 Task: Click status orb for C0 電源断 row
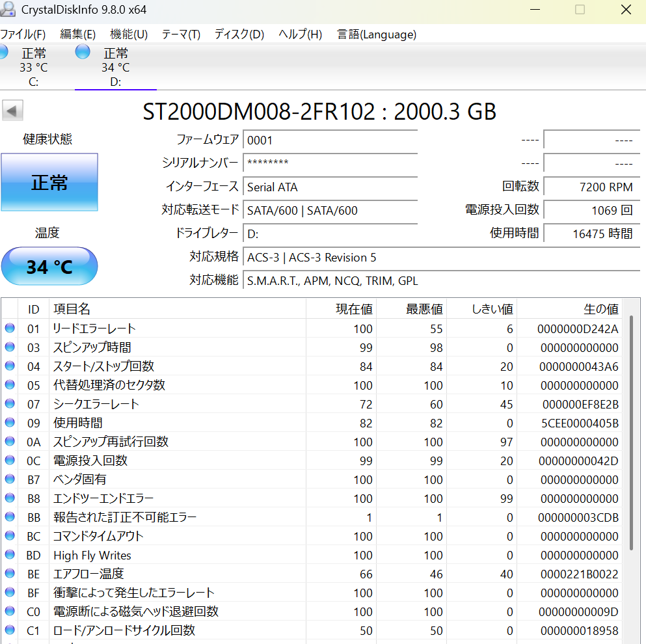pos(10,611)
